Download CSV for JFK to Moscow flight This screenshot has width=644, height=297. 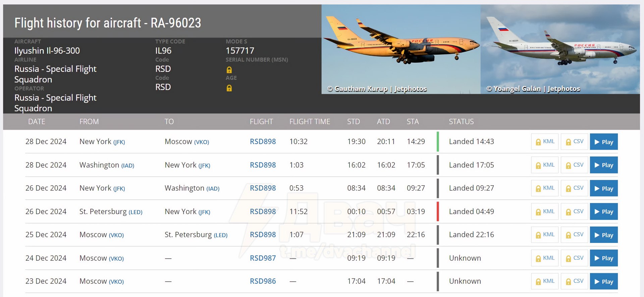pyautogui.click(x=574, y=142)
